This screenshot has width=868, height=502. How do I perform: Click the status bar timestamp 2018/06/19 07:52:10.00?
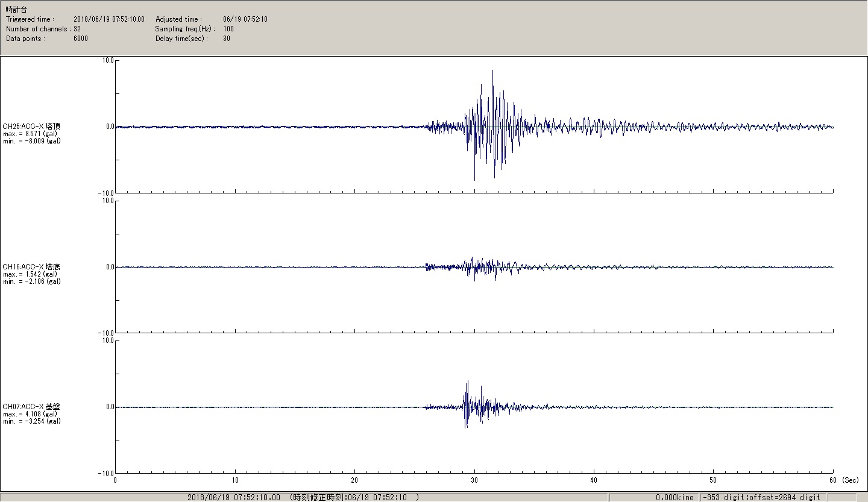pos(234,497)
